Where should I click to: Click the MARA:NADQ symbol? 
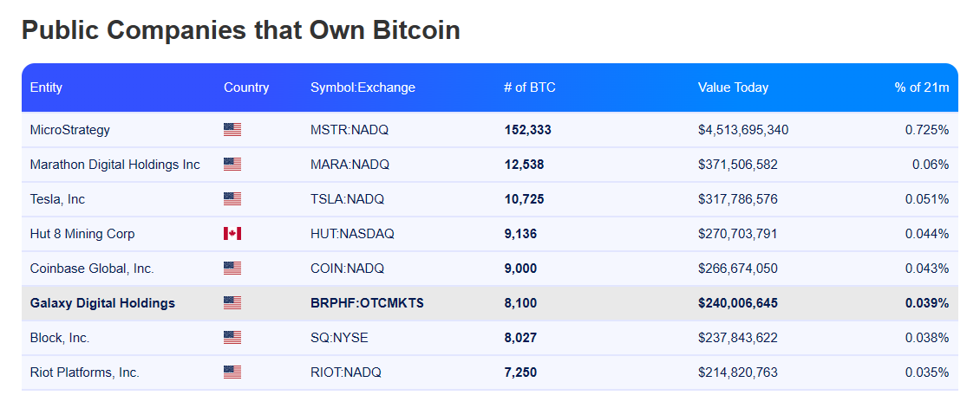(350, 165)
